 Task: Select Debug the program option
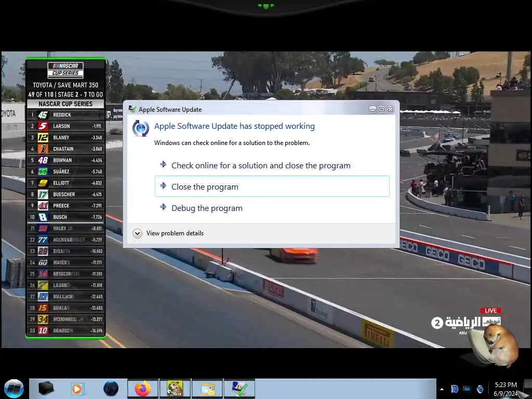tap(272, 208)
